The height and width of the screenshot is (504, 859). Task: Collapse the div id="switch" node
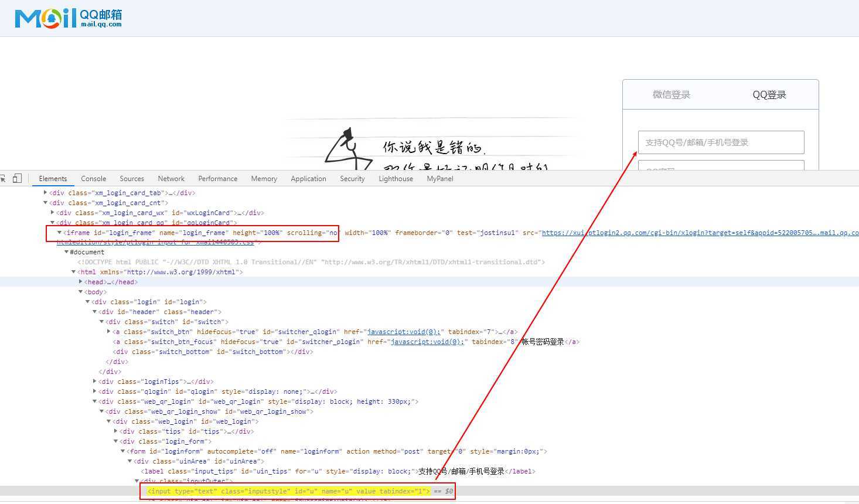102,322
